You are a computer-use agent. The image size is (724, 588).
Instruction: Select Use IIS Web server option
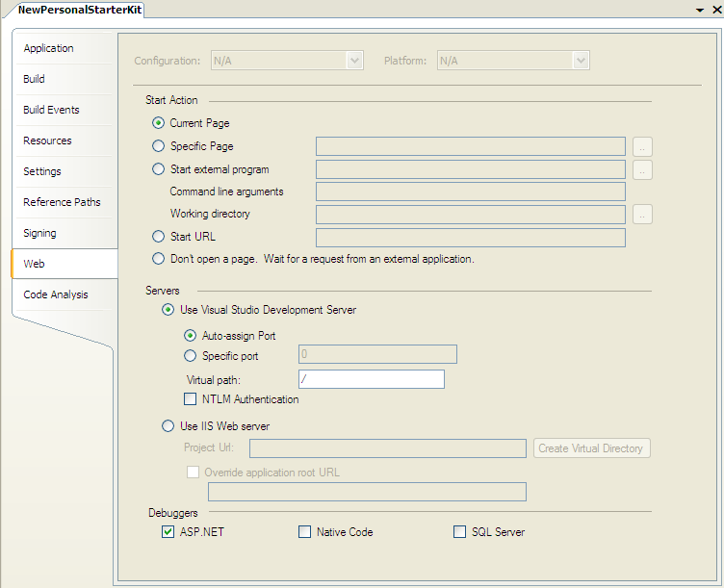click(x=168, y=426)
